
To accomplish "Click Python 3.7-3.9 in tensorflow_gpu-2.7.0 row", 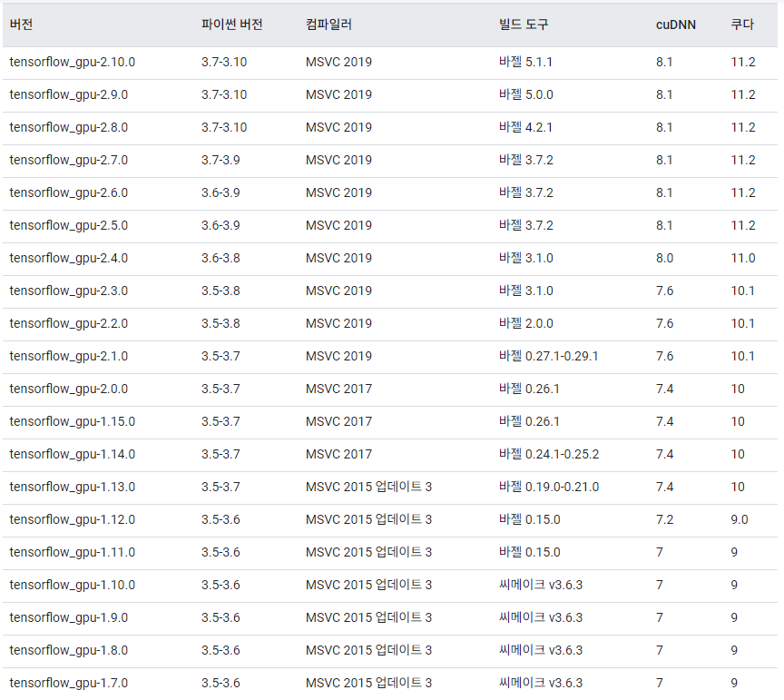I will coord(220,160).
